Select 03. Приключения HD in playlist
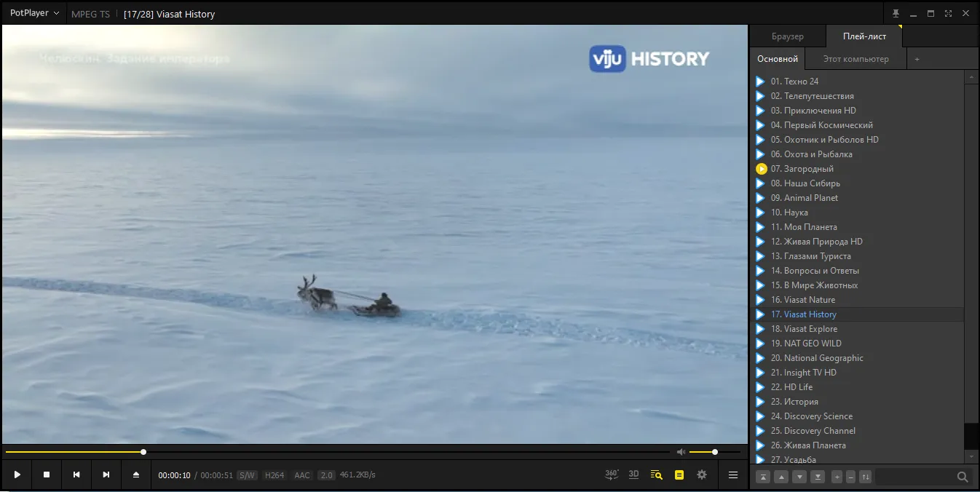 click(857, 111)
